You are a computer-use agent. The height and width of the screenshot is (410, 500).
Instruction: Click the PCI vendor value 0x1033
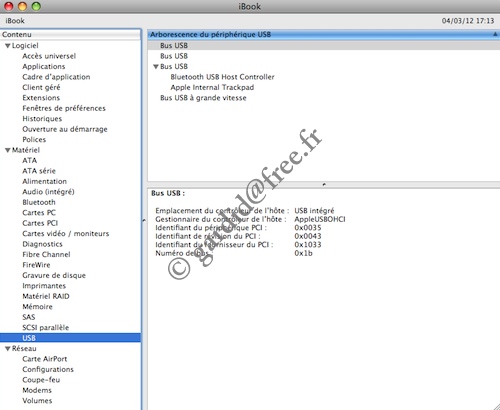308,245
